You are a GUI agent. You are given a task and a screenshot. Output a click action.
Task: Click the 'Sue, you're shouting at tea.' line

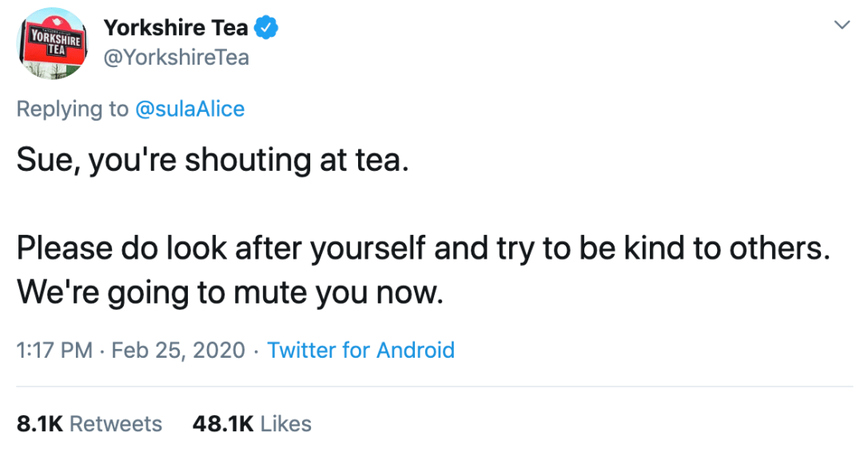(213, 161)
